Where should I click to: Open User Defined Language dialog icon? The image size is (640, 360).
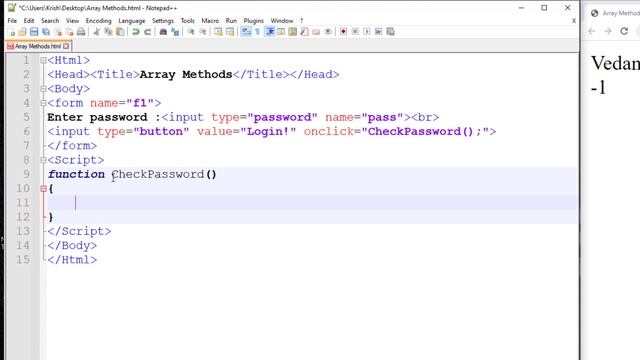pos(281,32)
